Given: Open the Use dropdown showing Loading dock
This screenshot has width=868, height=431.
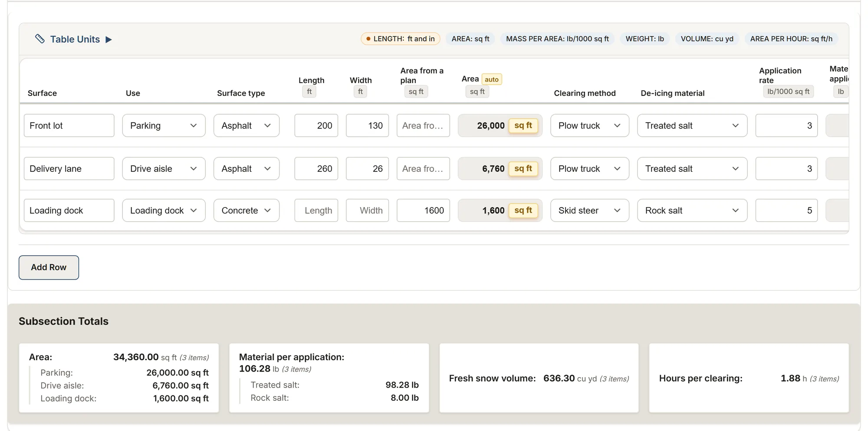Looking at the screenshot, I should tap(164, 211).
